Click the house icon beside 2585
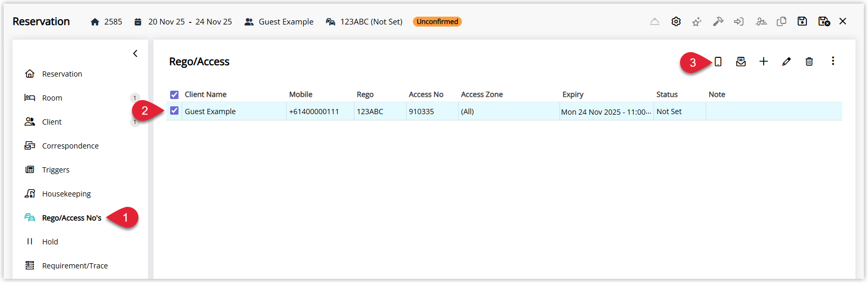 pyautogui.click(x=94, y=22)
